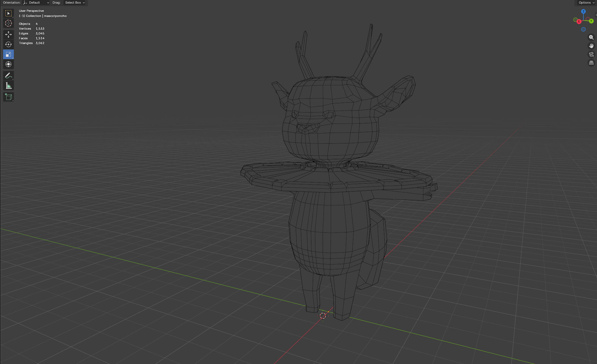Choose the Add Cube tool
The width and height of the screenshot is (597, 364).
[8, 97]
